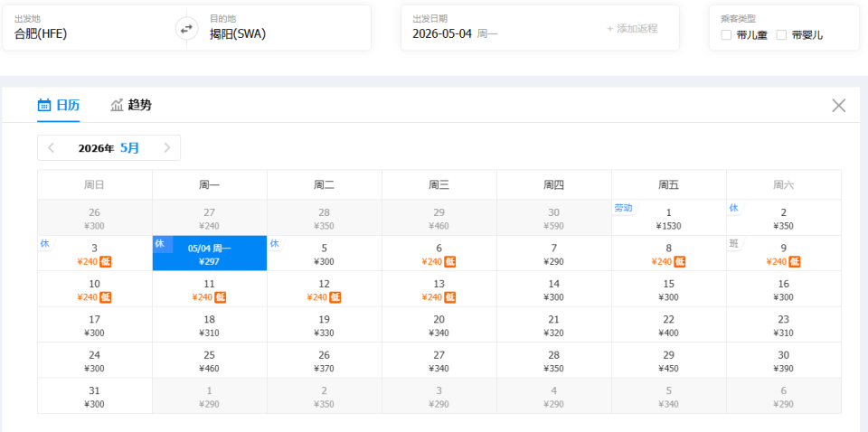868x432 pixels.
Task: Click 添加返程 to add return trip
Action: tap(632, 29)
